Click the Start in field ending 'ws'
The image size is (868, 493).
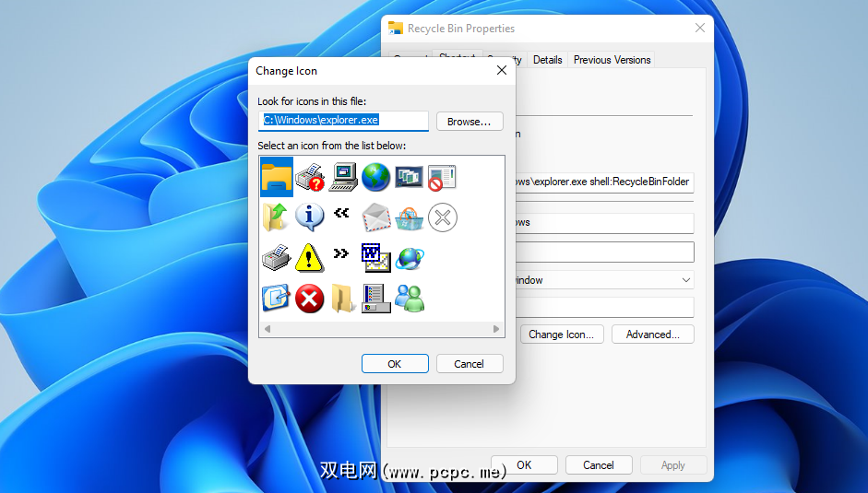(604, 223)
